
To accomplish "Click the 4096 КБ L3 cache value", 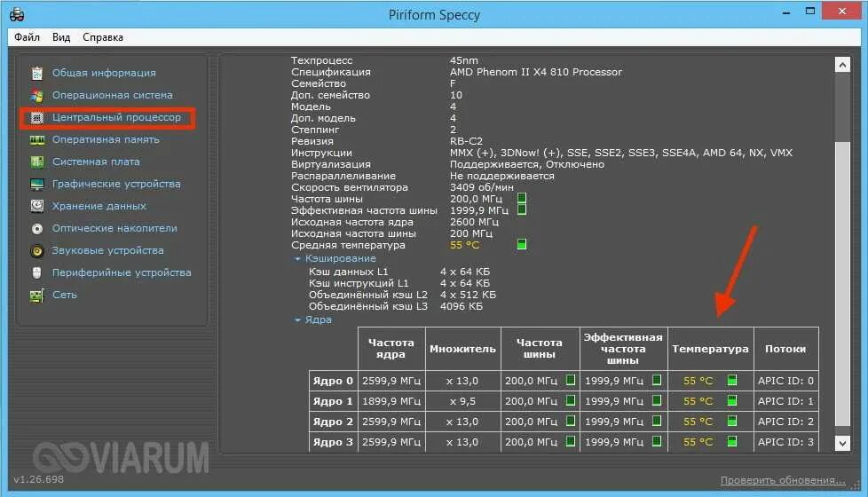I will point(462,306).
